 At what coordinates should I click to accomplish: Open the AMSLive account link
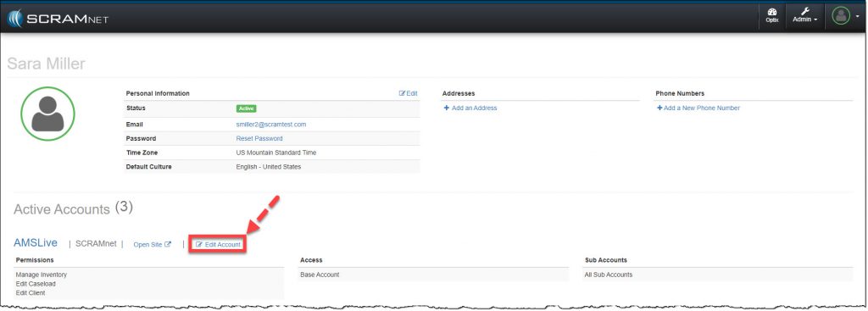(36, 243)
